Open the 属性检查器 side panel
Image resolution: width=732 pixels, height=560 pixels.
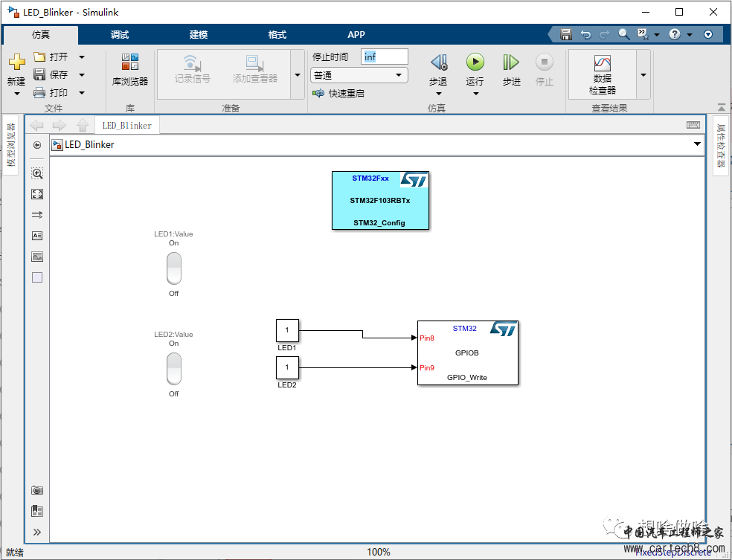click(721, 146)
